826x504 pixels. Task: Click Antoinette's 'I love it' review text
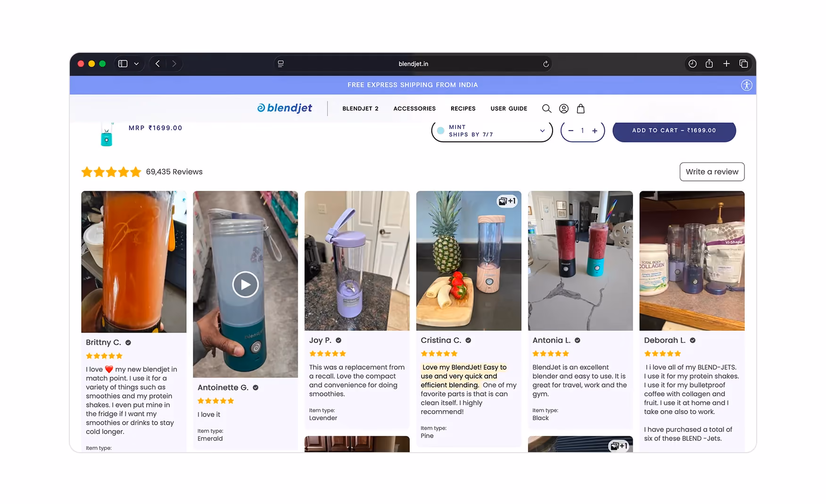point(209,415)
